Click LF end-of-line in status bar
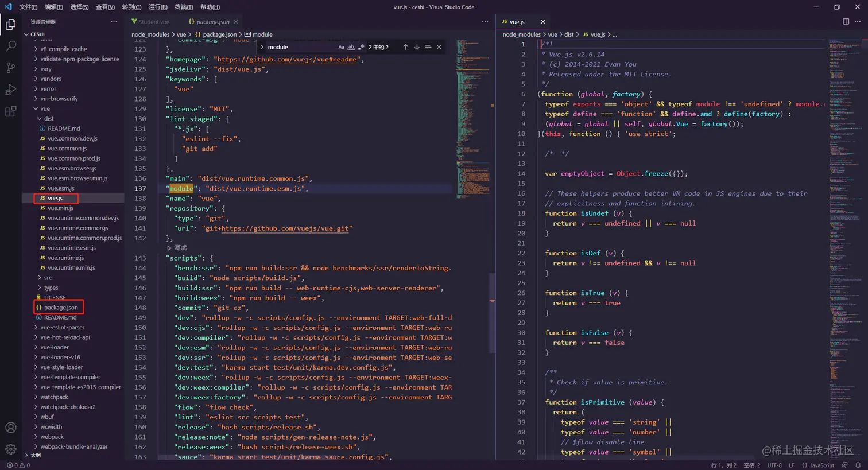Image resolution: width=868 pixels, height=470 pixels. (x=792, y=465)
